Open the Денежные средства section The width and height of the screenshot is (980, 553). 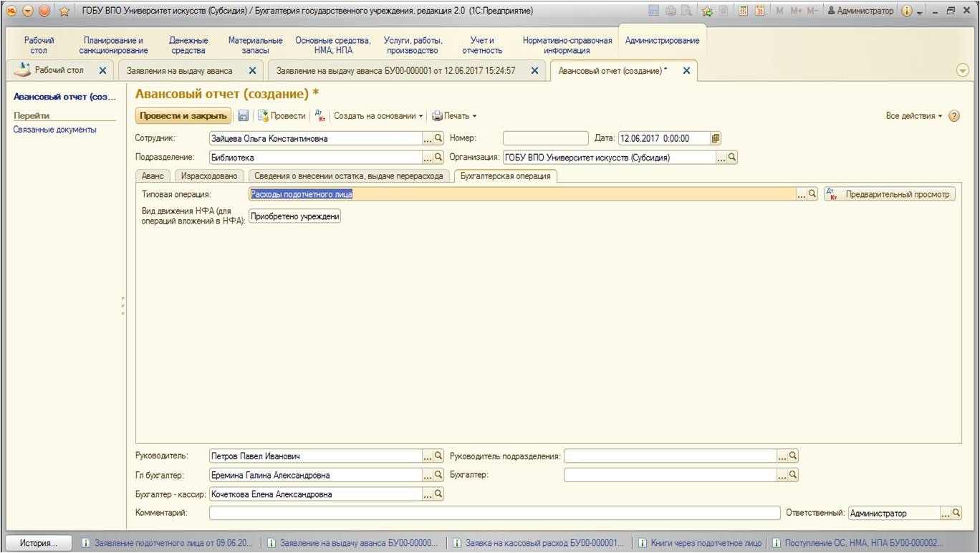tap(188, 45)
